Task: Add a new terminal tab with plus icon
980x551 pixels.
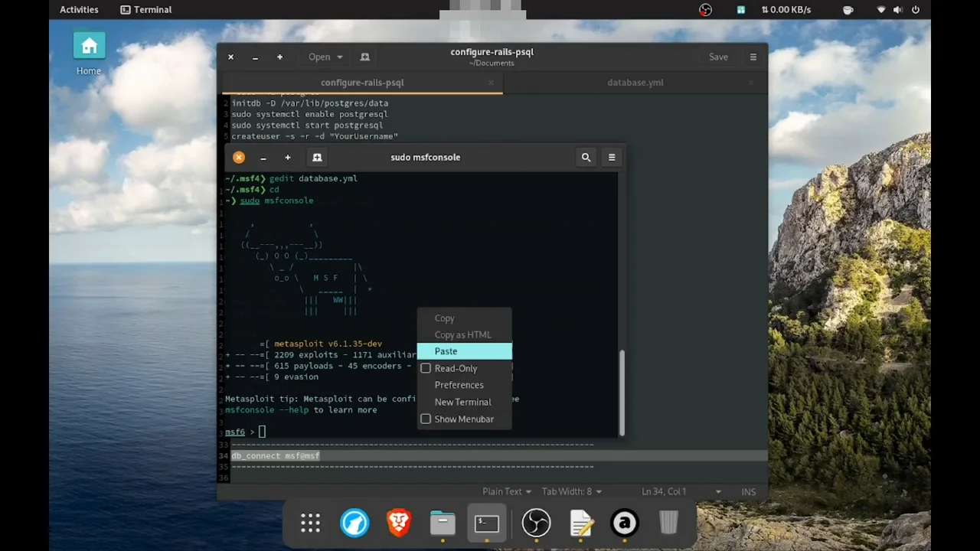Action: (x=288, y=158)
